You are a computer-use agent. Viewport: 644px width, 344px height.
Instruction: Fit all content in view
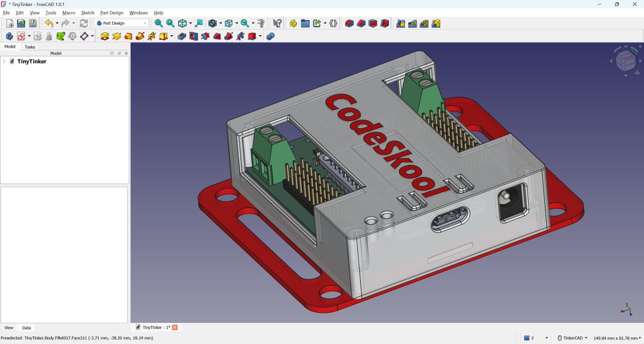point(158,23)
